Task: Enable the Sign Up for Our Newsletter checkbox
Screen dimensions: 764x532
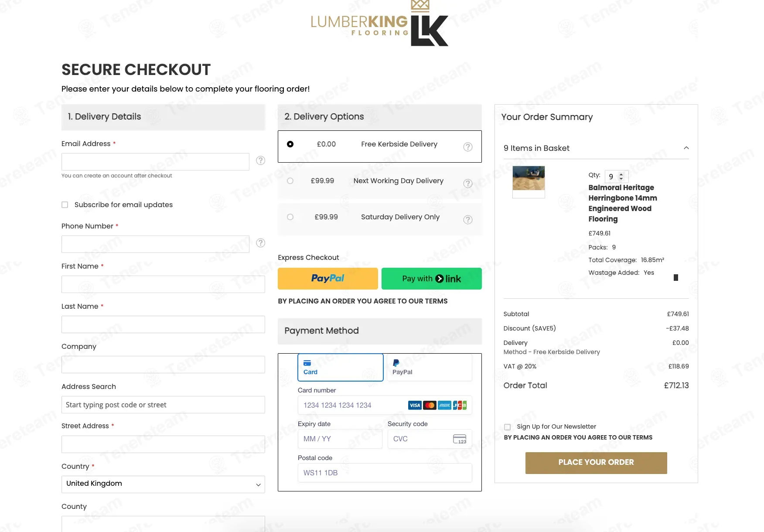Action: pyautogui.click(x=507, y=427)
